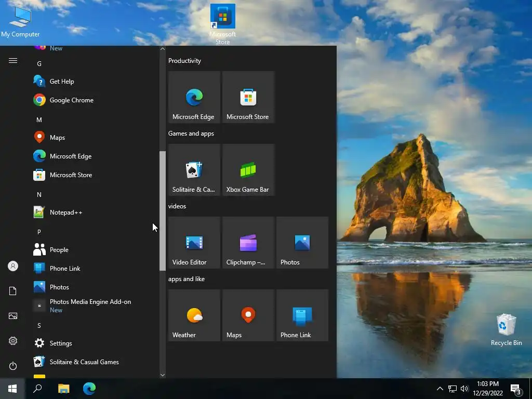Open Settings gear in the Start sidebar

click(13, 341)
